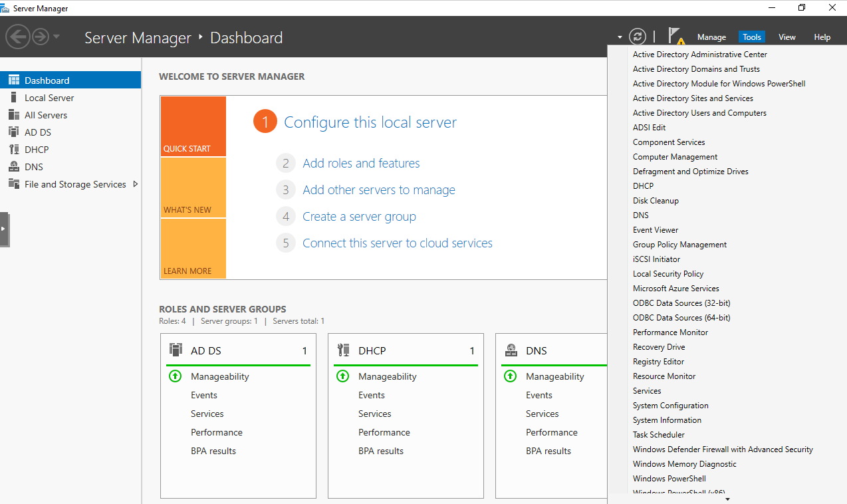Click Create a server group link

pyautogui.click(x=359, y=217)
